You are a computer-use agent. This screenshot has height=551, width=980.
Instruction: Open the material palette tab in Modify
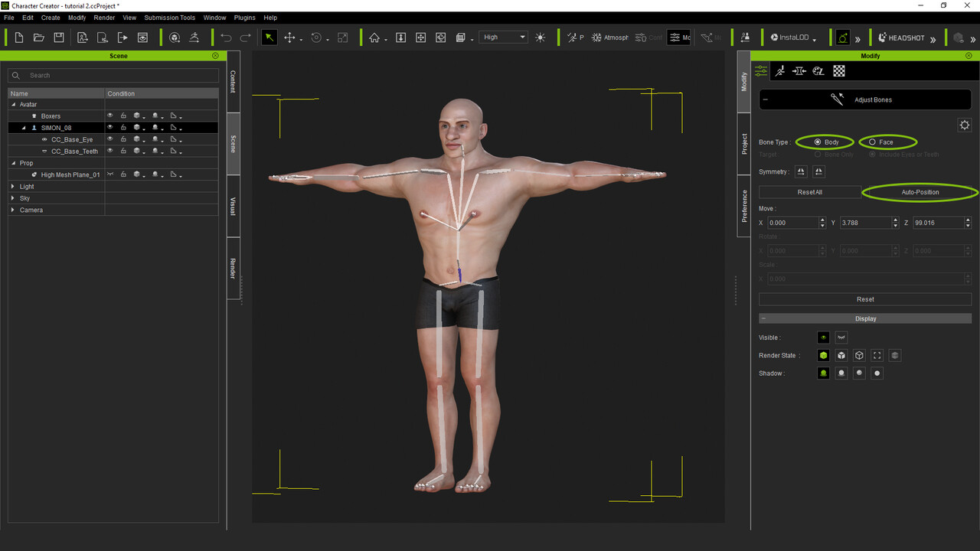pos(818,70)
